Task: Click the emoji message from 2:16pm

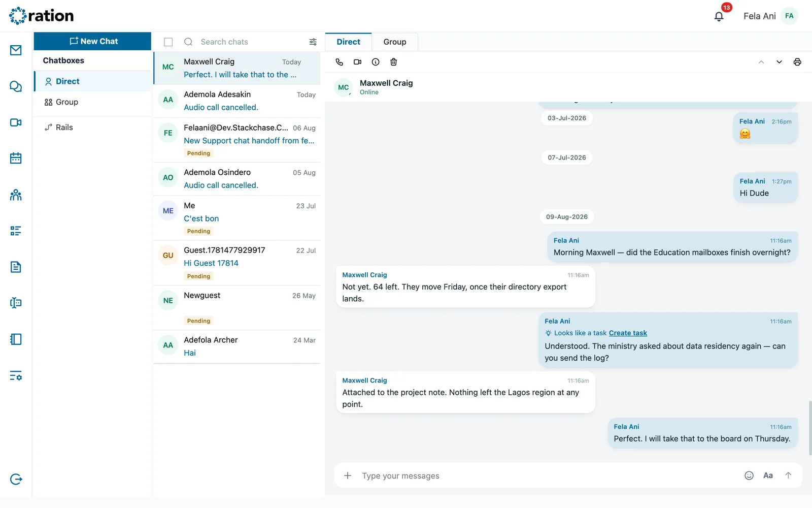Action: point(765,128)
